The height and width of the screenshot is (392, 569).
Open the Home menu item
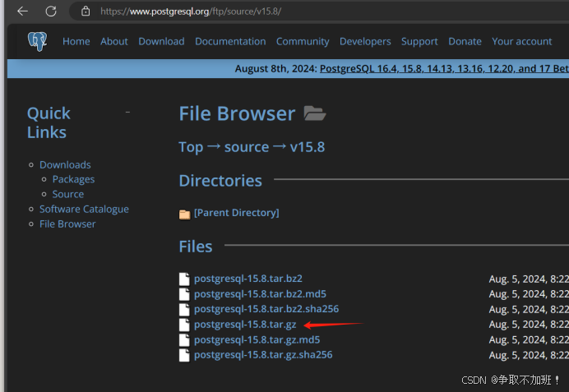click(76, 41)
